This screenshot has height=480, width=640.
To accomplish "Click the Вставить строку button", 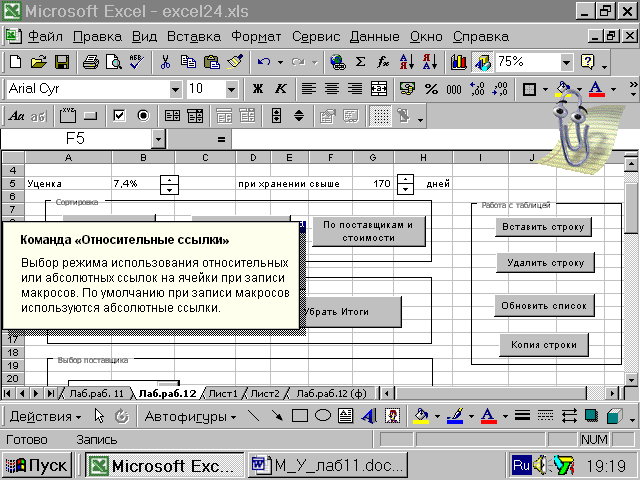I will pyautogui.click(x=543, y=227).
